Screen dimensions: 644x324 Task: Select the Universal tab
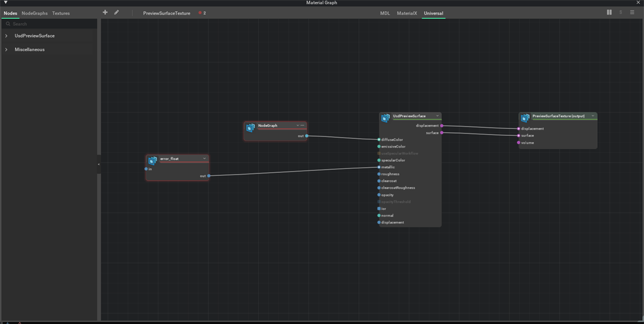click(433, 13)
